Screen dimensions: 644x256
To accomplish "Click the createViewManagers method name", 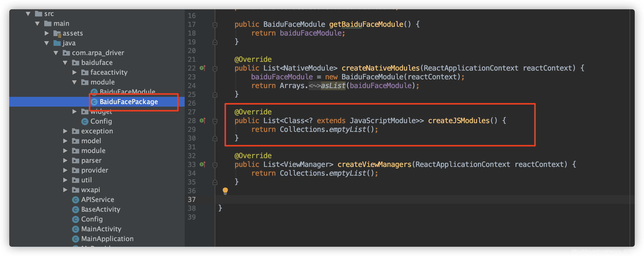I will [x=374, y=164].
